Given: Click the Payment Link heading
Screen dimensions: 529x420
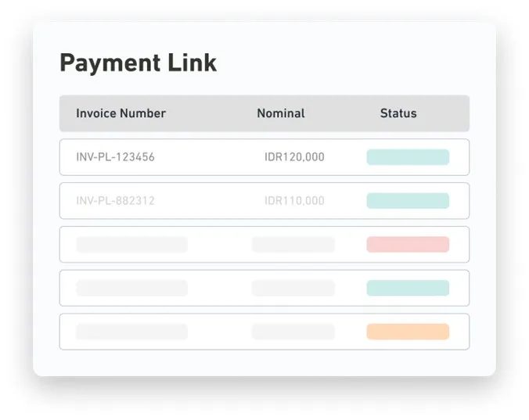Looking at the screenshot, I should click(x=138, y=63).
